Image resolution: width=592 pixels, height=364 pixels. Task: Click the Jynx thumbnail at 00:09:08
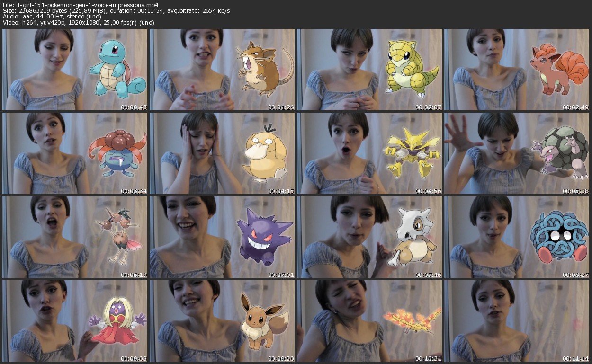[x=75, y=321]
